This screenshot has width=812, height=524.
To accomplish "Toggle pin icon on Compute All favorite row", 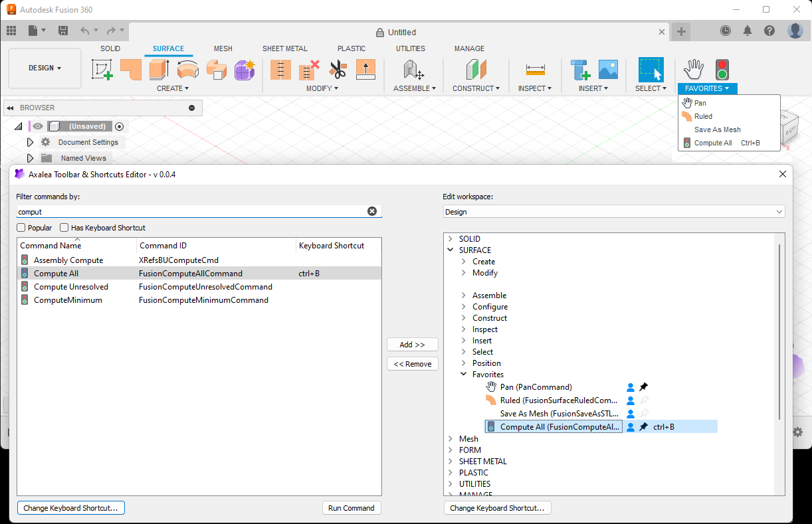I will pyautogui.click(x=643, y=427).
